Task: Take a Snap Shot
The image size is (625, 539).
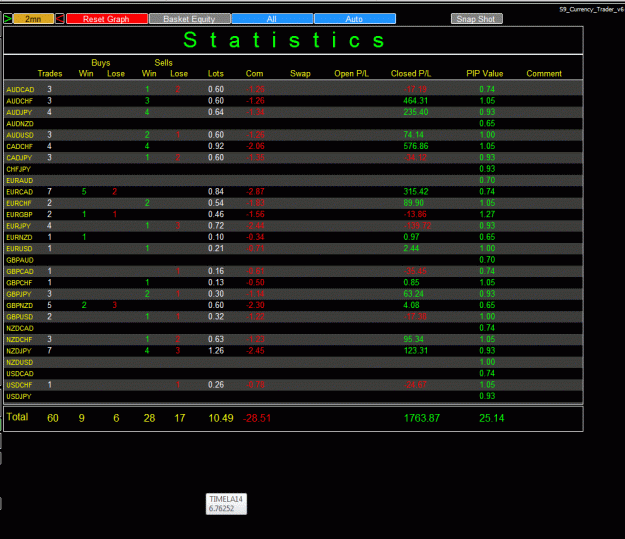Action: tap(476, 19)
